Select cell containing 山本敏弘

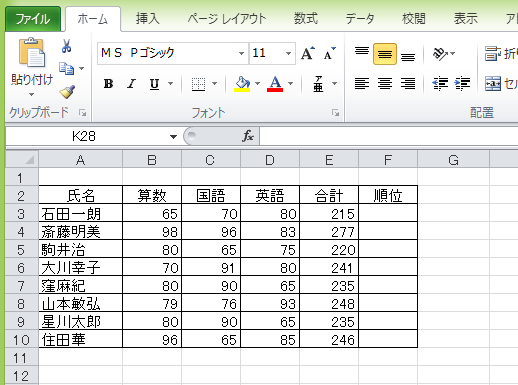tap(81, 304)
